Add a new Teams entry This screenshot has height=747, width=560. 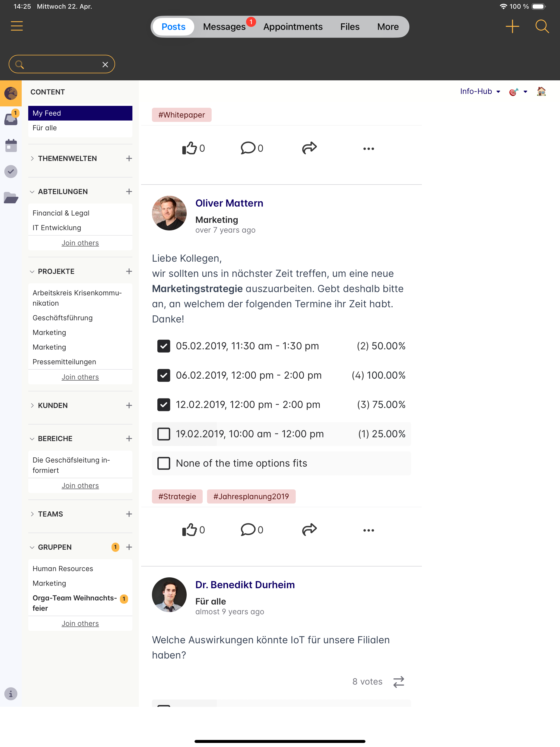129,514
